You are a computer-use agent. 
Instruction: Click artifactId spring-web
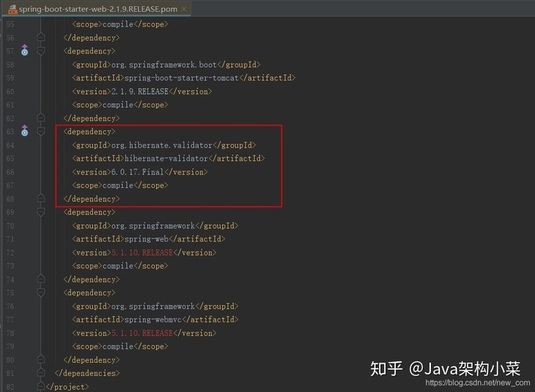pyautogui.click(x=146, y=239)
